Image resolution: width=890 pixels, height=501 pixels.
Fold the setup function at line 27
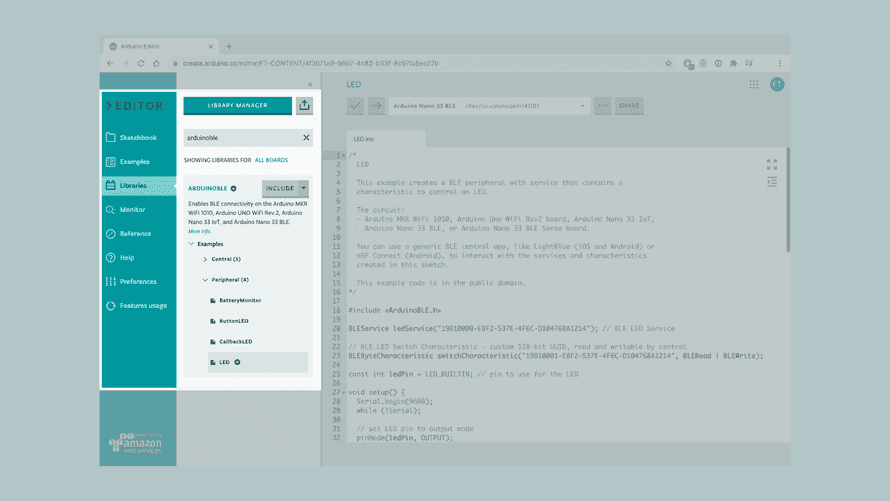[344, 393]
